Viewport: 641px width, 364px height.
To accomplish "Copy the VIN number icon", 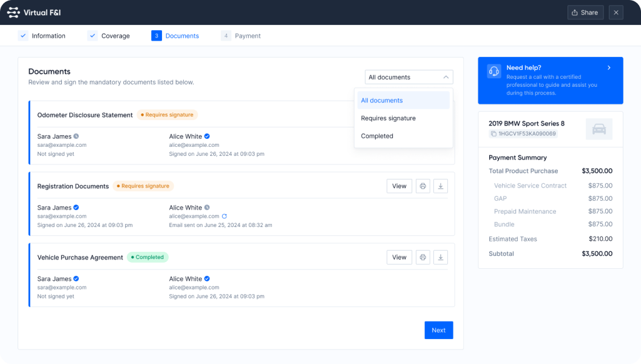I will point(493,133).
